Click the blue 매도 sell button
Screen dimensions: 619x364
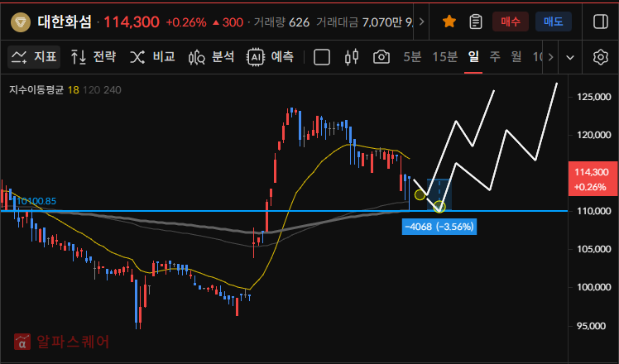pyautogui.click(x=553, y=22)
